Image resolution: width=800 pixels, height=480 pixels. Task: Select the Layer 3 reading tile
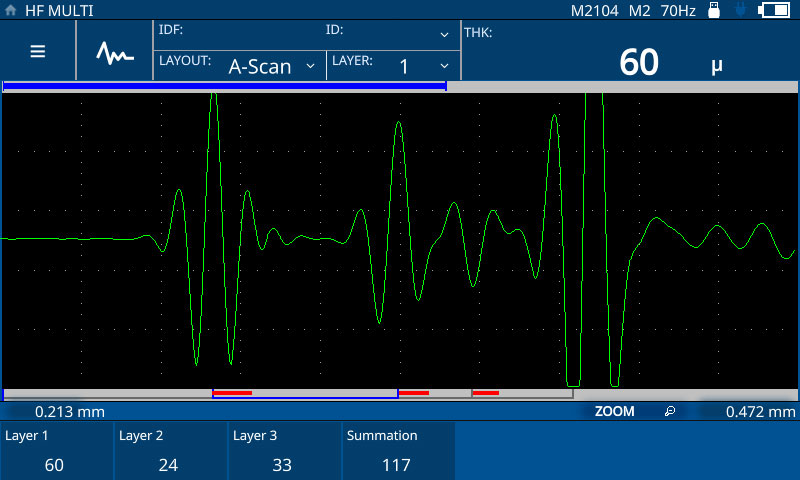pos(285,451)
